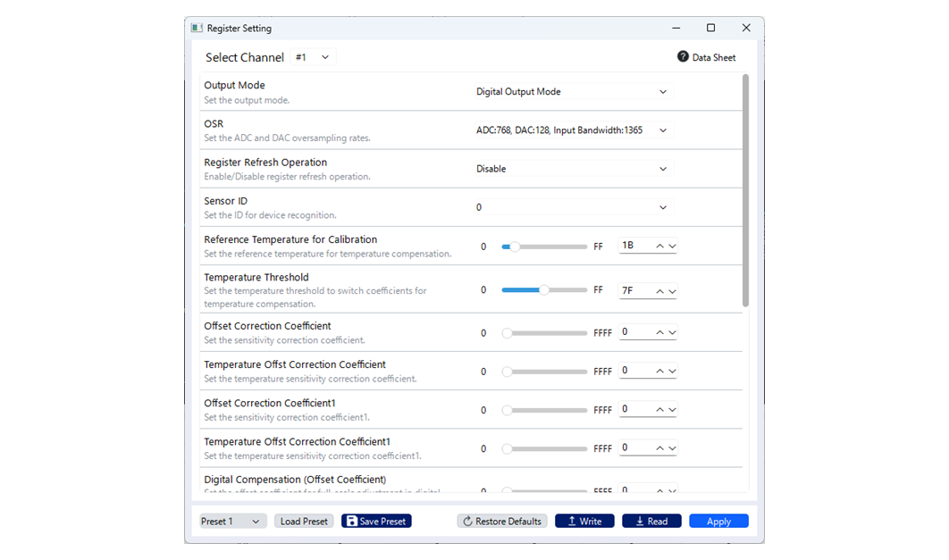This screenshot has height=560, width=949.
Task: Increase Offset Correction Coefficient with up arrow
Action: pos(659,333)
